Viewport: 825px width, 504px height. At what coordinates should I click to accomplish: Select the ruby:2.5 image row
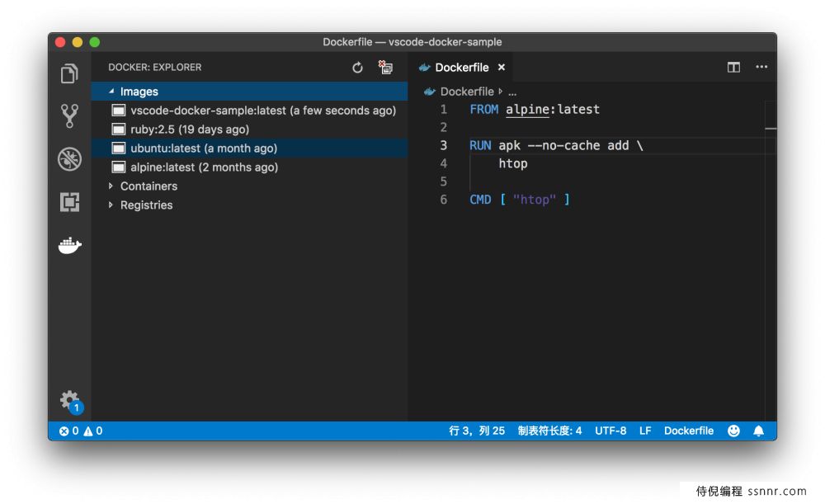[x=249, y=130]
